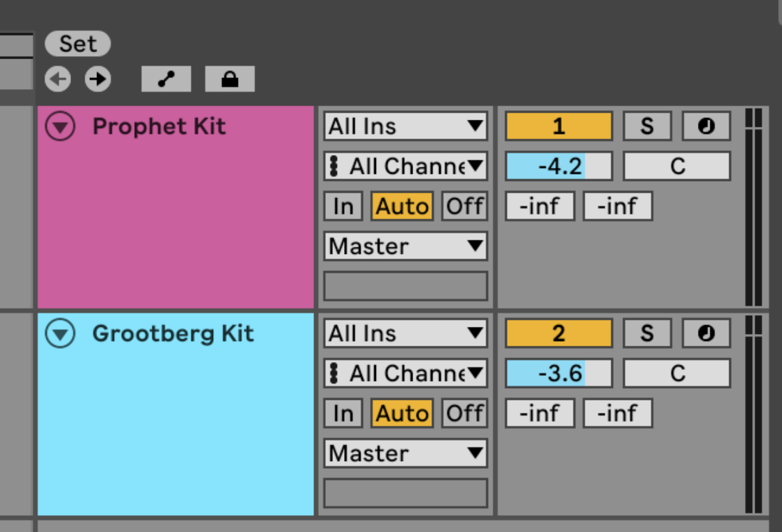Center pan the Grootberg Kit with the C control
Viewport: 782px width, 532px height.
point(676,372)
